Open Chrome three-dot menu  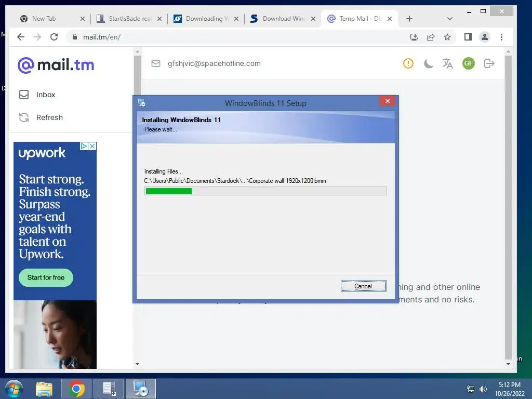click(x=501, y=37)
